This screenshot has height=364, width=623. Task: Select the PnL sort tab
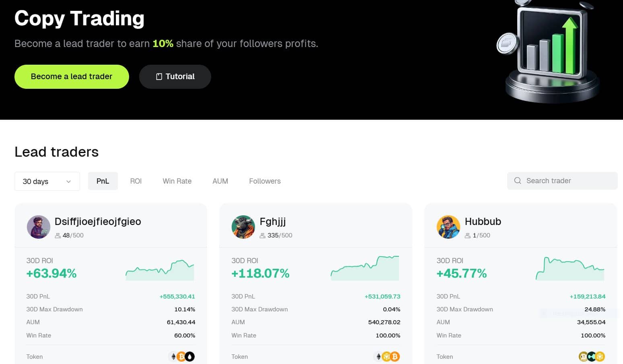pos(103,181)
